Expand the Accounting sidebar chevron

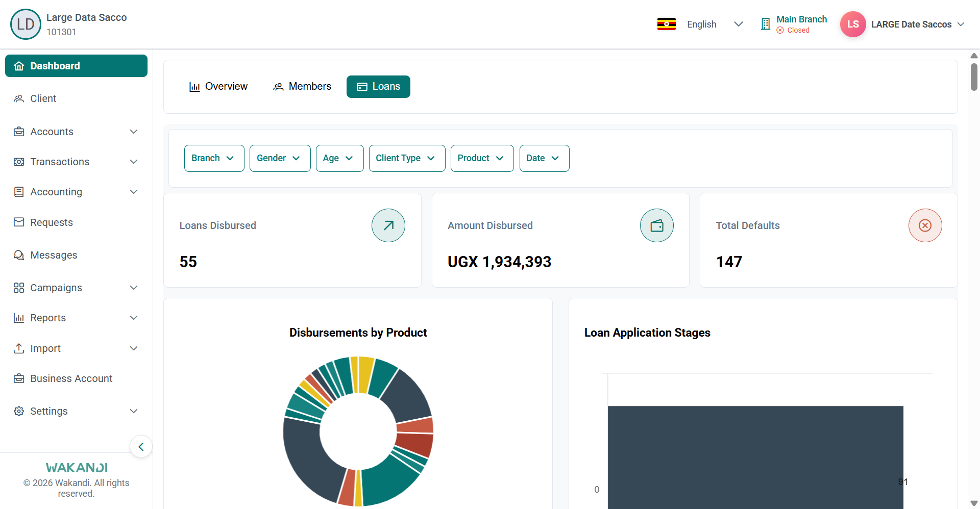pos(134,192)
